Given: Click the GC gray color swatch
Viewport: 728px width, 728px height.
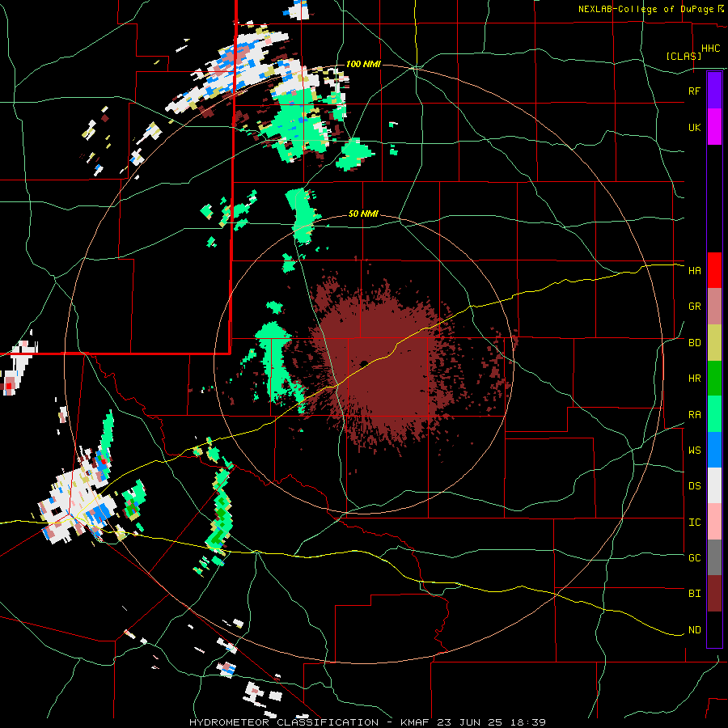Looking at the screenshot, I should point(714,557).
